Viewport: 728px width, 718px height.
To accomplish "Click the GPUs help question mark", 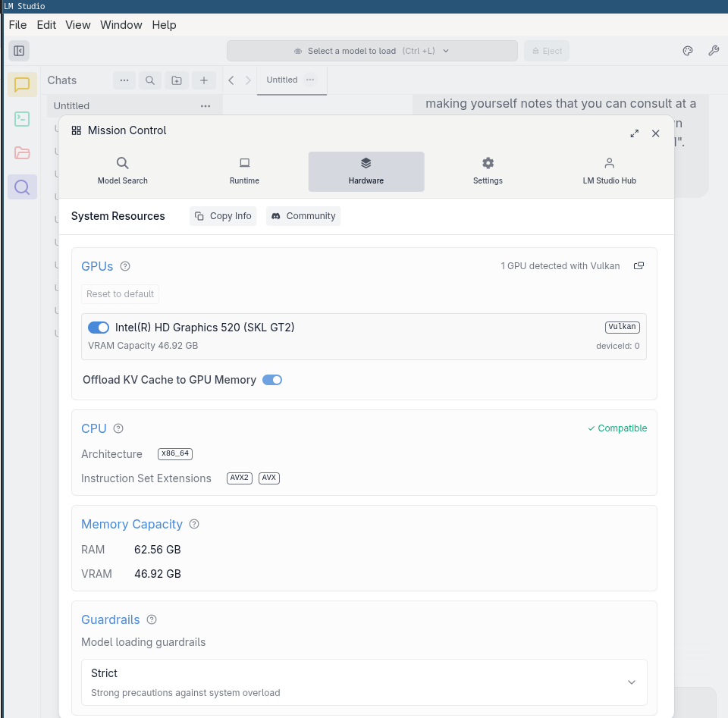I will (126, 266).
